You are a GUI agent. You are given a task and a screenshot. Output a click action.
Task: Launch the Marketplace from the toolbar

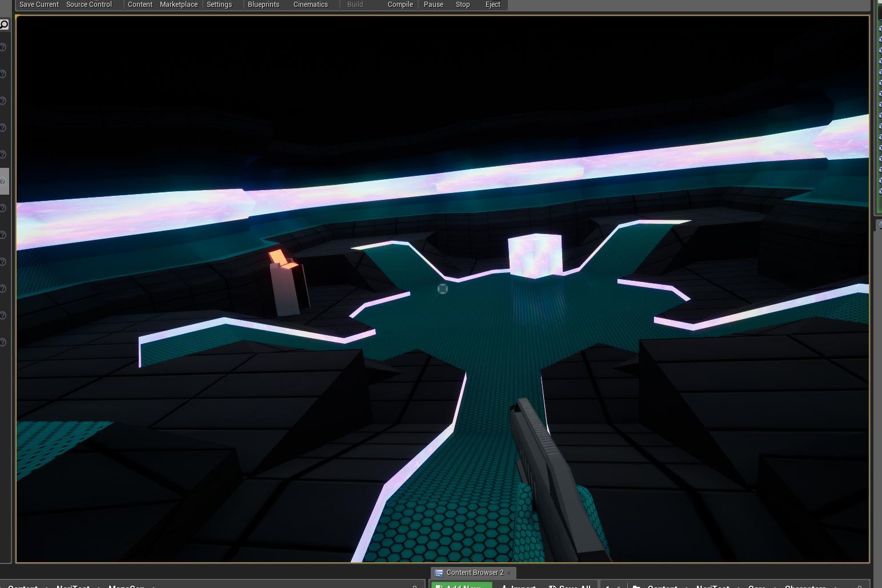[178, 5]
